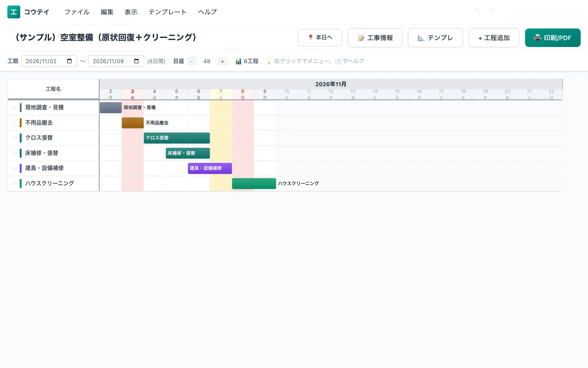The image size is (588, 368).
Task: Open calendar picker for end date
Action: [137, 61]
